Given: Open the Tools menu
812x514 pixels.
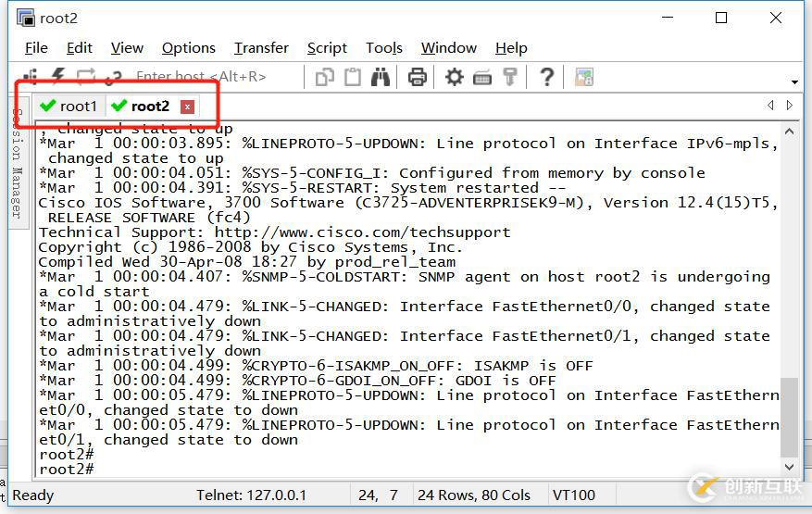Looking at the screenshot, I should [383, 47].
